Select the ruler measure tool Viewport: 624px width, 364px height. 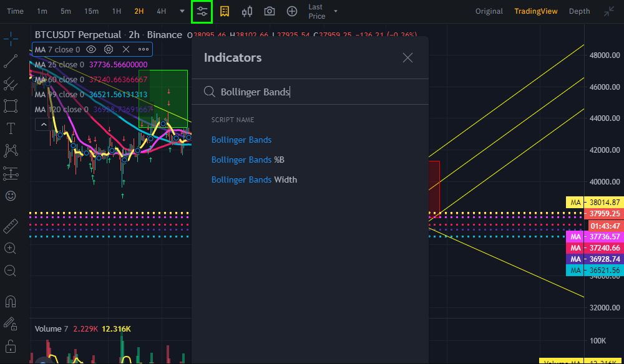pyautogui.click(x=11, y=226)
